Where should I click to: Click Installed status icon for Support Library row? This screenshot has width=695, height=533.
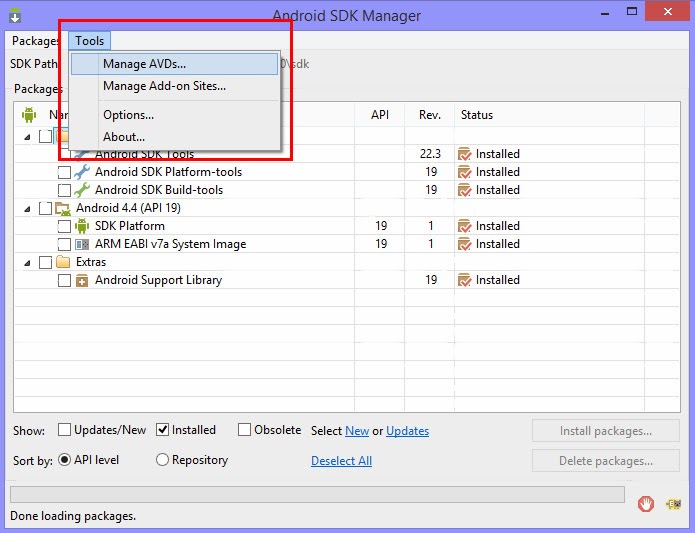click(465, 280)
